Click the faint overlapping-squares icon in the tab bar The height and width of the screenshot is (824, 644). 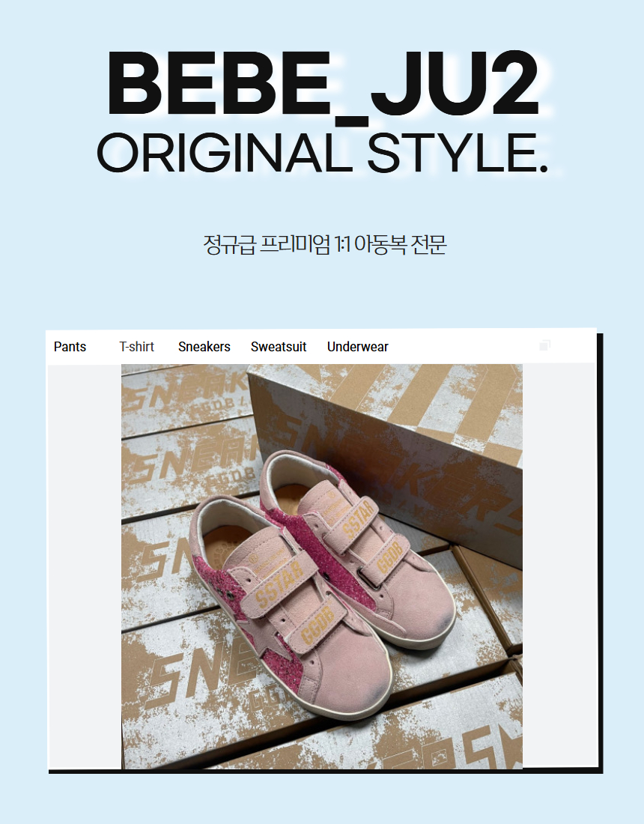(x=544, y=345)
